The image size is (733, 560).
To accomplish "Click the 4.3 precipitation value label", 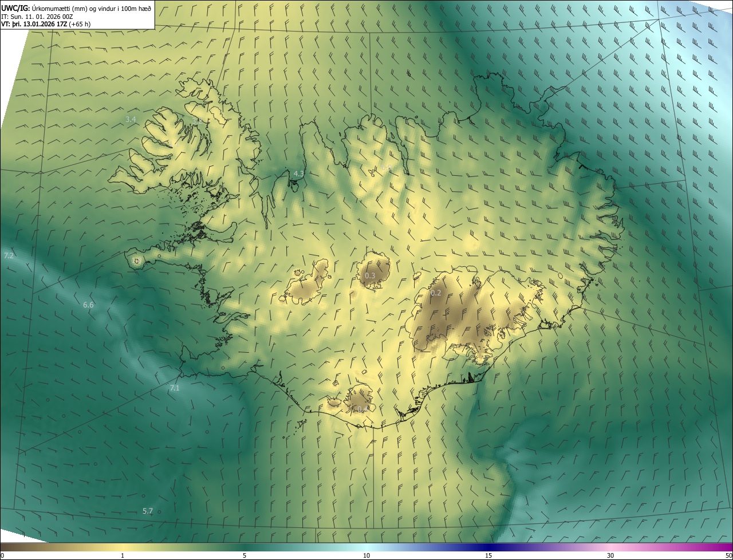I will (298, 173).
